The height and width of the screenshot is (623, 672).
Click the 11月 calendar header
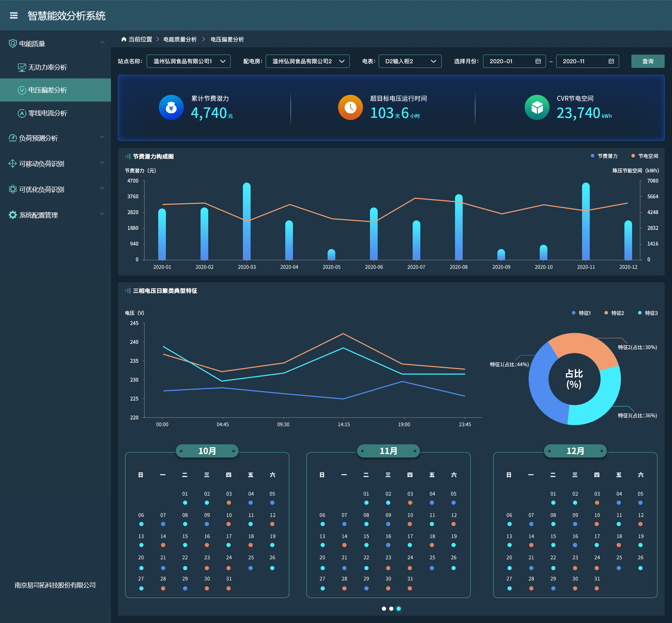pyautogui.click(x=388, y=451)
